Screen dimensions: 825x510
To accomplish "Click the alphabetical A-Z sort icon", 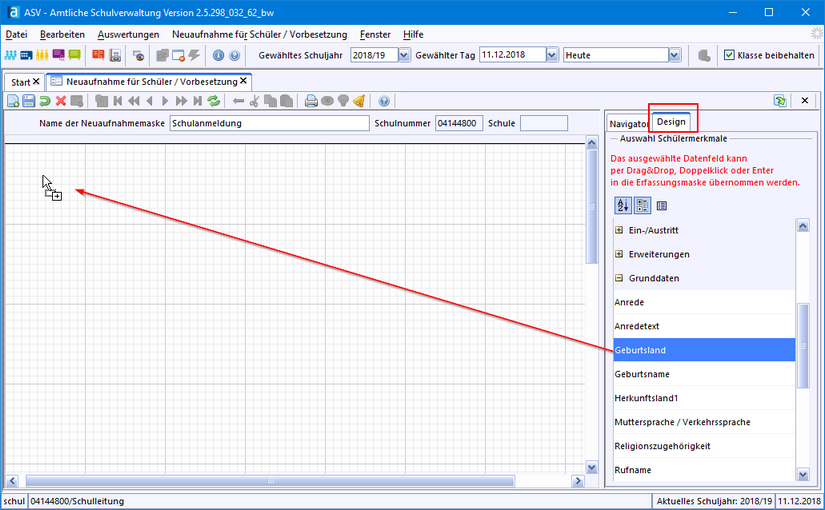I will (x=623, y=205).
